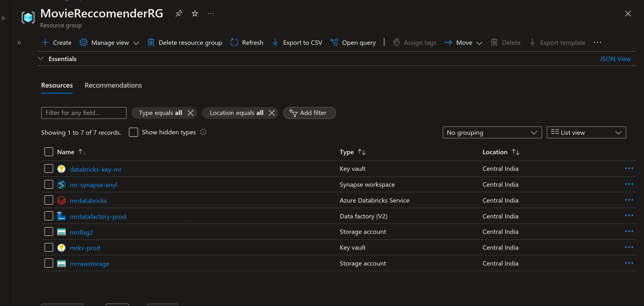
Task: Click Synapse icon beside mr-synapse-anyl
Action: [62, 185]
